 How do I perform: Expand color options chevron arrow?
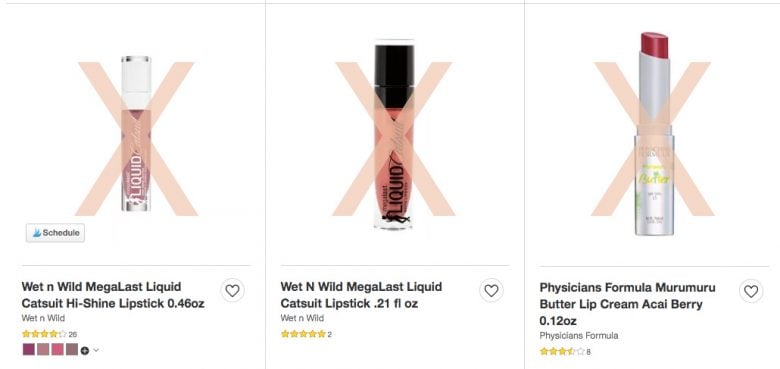96,350
